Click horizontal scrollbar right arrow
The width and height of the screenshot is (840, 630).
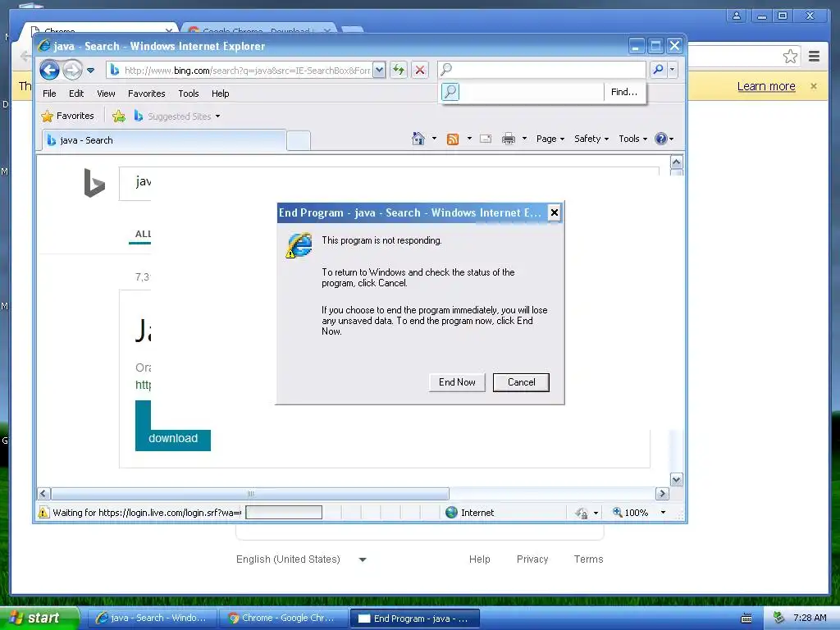(x=662, y=493)
